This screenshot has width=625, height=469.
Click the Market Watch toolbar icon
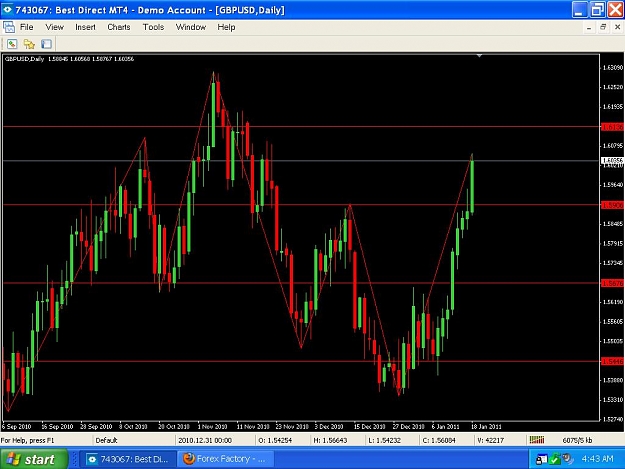pos(12,44)
